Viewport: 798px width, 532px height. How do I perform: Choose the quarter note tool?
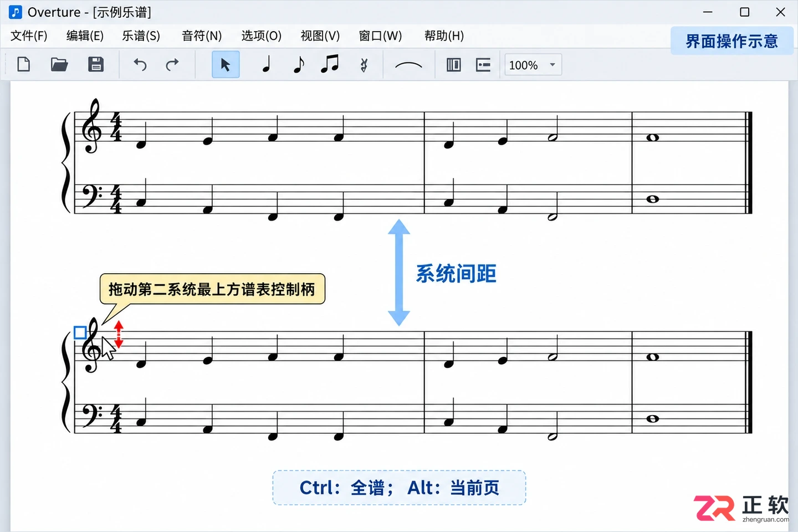click(267, 64)
